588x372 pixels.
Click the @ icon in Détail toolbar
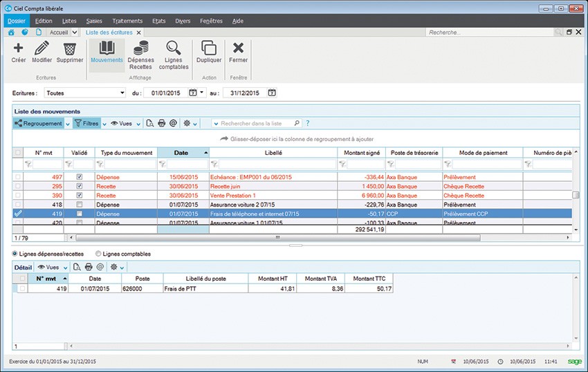click(x=100, y=267)
